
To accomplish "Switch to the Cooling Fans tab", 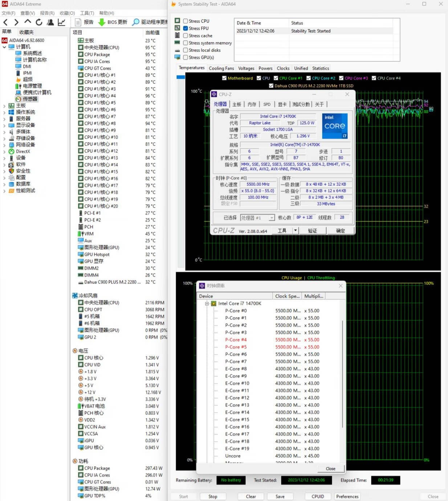I will 221,68.
